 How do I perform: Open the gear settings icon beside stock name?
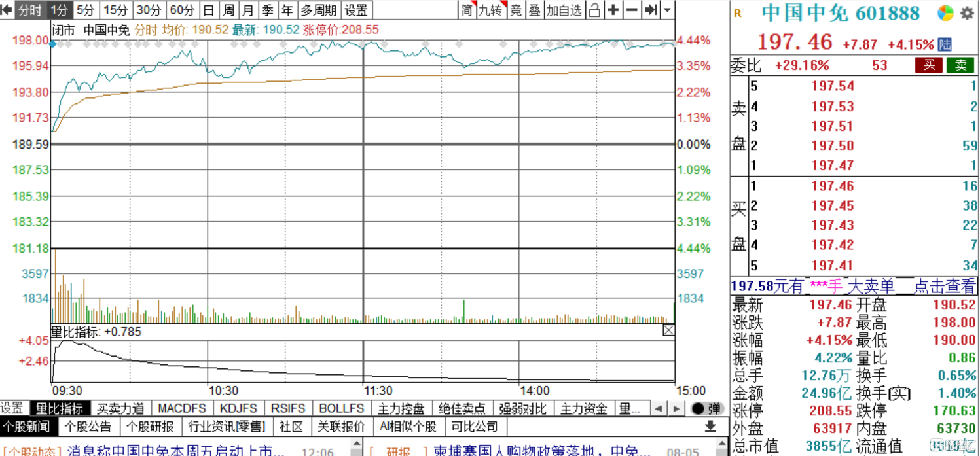coord(967,13)
